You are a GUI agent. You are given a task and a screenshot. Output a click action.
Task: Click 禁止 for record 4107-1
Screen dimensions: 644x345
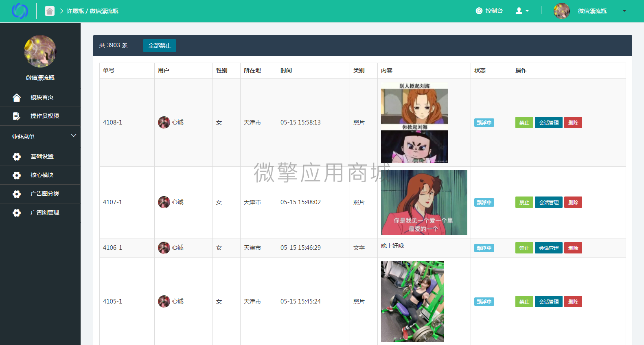click(524, 202)
